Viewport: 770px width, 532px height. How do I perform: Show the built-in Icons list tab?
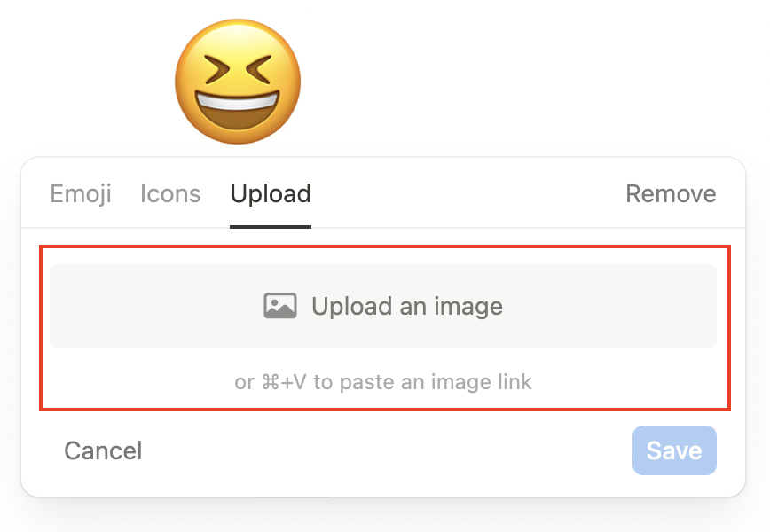(170, 193)
